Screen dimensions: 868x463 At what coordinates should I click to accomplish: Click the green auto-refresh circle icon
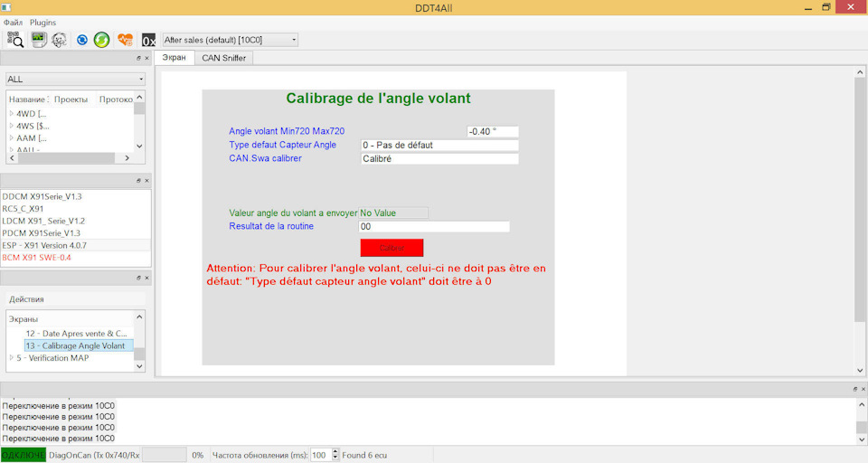coord(102,40)
